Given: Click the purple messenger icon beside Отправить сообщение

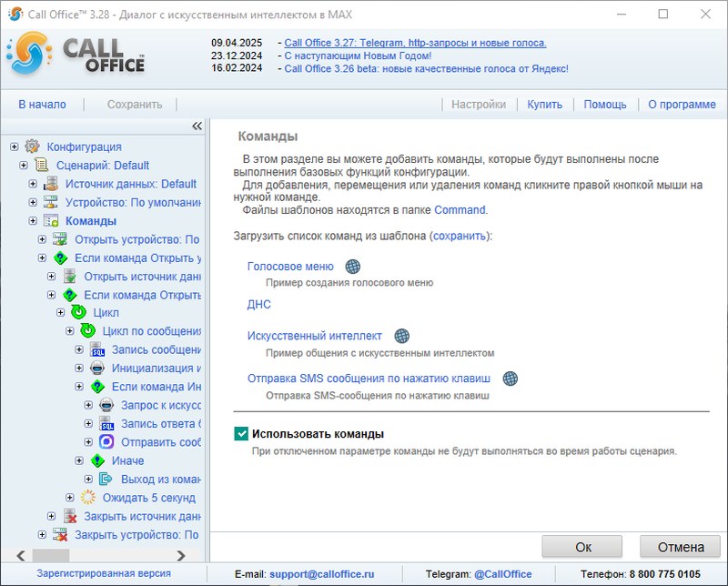Looking at the screenshot, I should point(106,441).
